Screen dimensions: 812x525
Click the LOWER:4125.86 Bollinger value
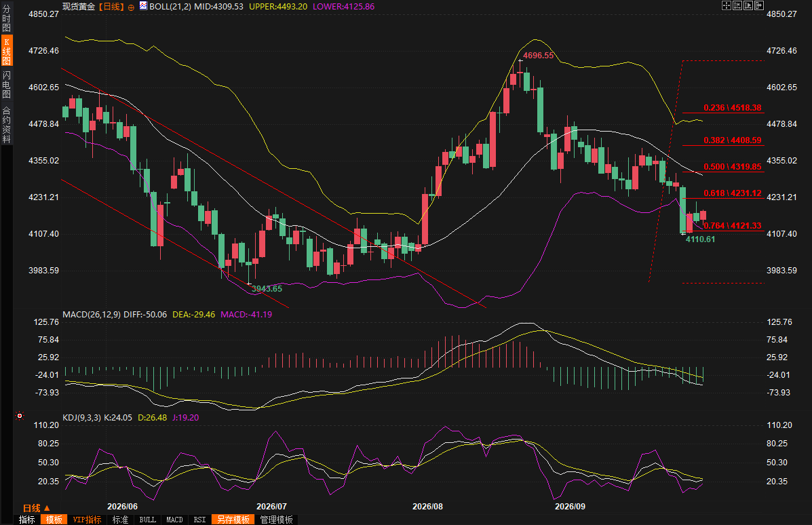(344, 7)
